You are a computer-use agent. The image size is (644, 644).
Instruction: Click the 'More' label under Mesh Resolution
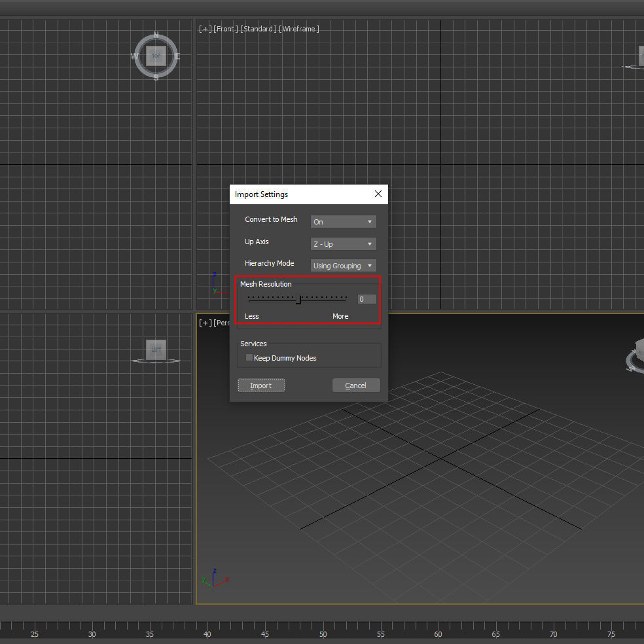[x=340, y=316]
